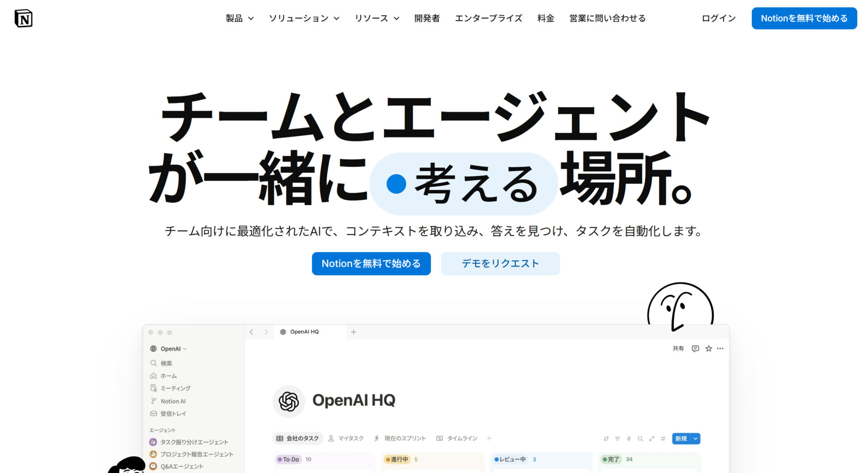
Task: Click the ミーティング icon in sidebar
Action: tap(153, 388)
